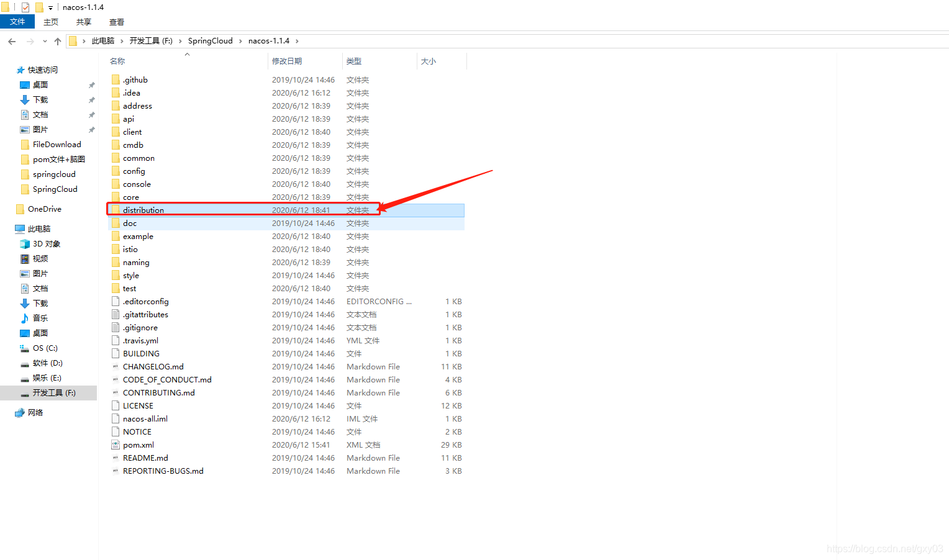Select the REPORTING-BUGS.md file
949x560 pixels.
(x=163, y=471)
